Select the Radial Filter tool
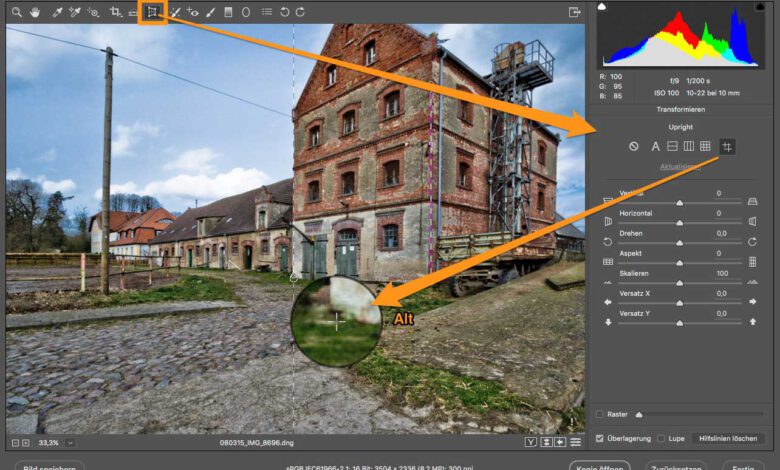780x470 pixels. click(246, 12)
